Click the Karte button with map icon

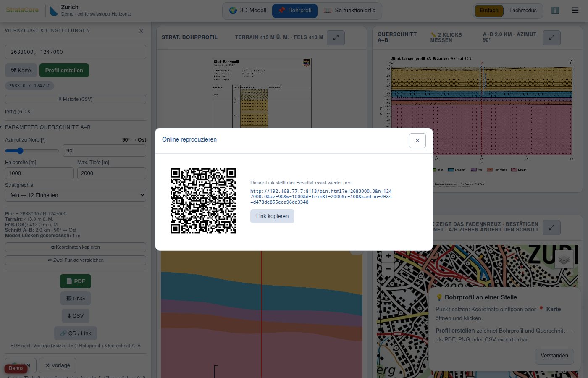point(21,71)
